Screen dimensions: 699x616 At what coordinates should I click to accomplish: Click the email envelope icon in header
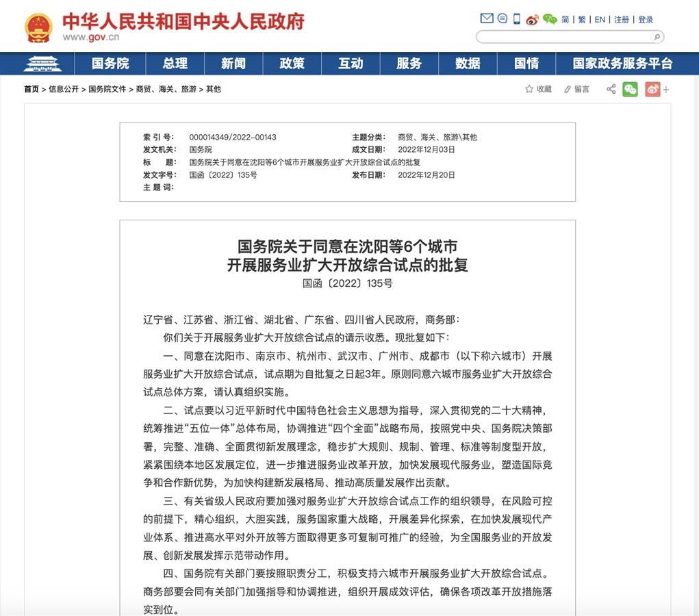487,19
